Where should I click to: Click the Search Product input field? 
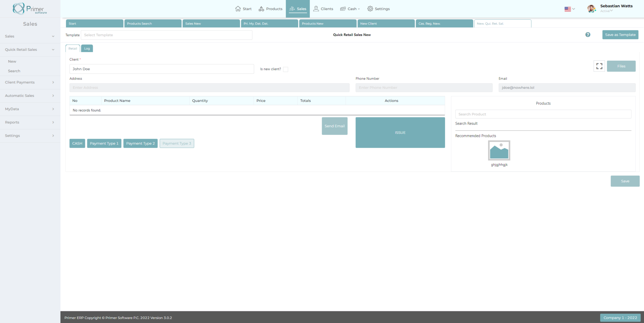tap(543, 114)
